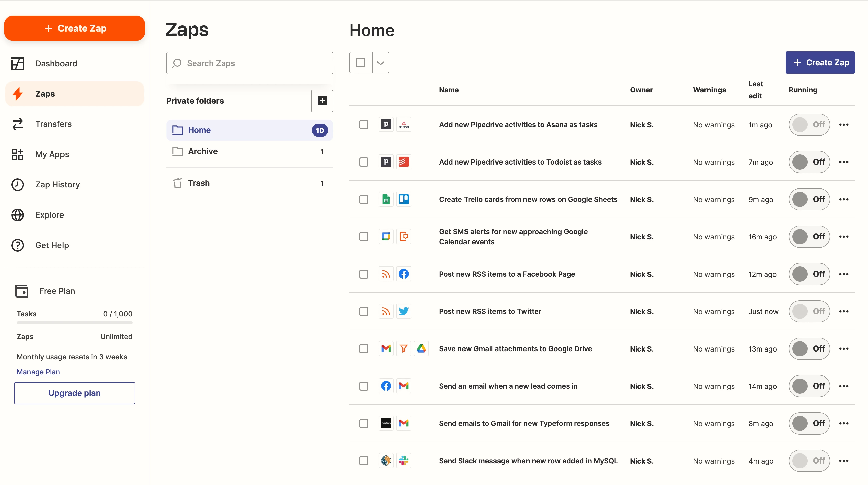Viewport: 868px width, 485px height.
Task: Click the Google Drive icon on Gmail zap
Action: [x=421, y=348]
